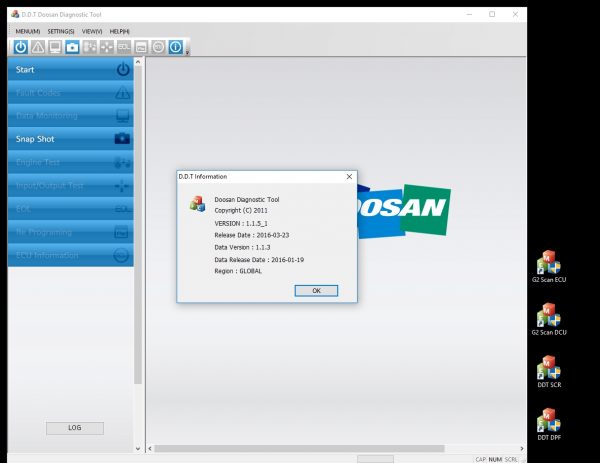This screenshot has height=463, width=600.
Task: Click the Region : GLOBAL text
Action: click(238, 271)
